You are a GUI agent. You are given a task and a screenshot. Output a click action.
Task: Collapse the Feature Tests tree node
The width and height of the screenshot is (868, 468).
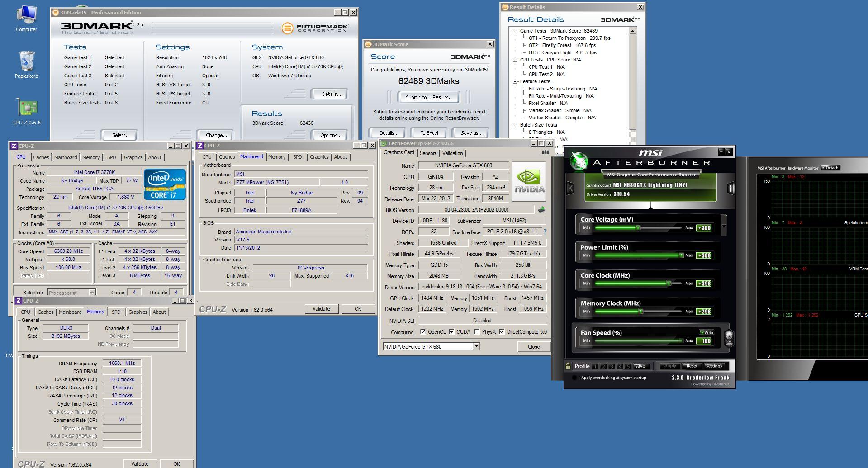coord(515,82)
